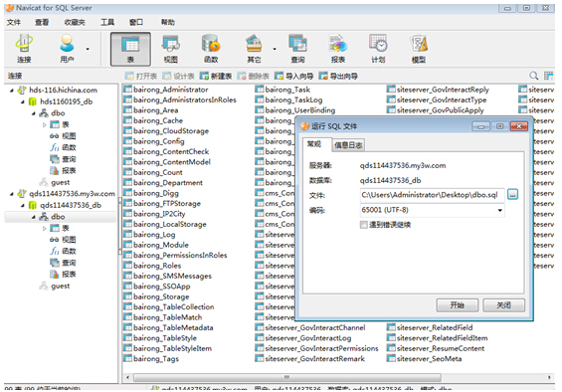The height and width of the screenshot is (392, 562).
Task: Click the file path input field
Action: [433, 195]
